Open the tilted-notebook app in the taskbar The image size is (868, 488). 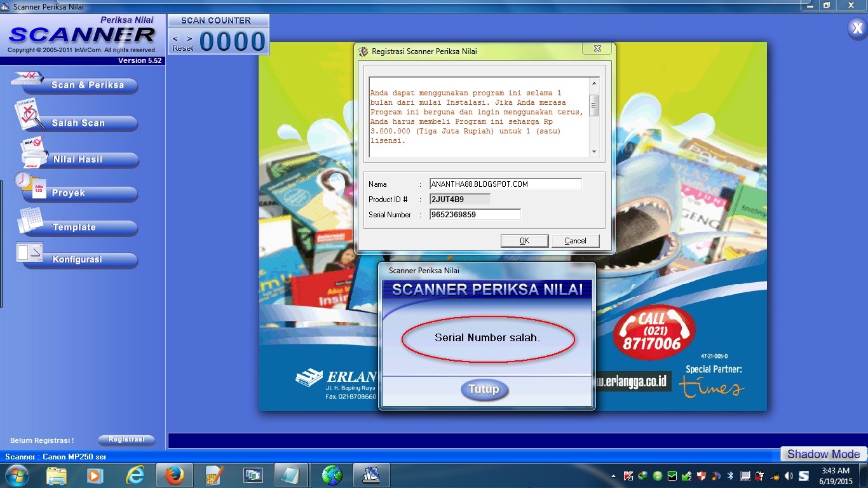tap(292, 475)
